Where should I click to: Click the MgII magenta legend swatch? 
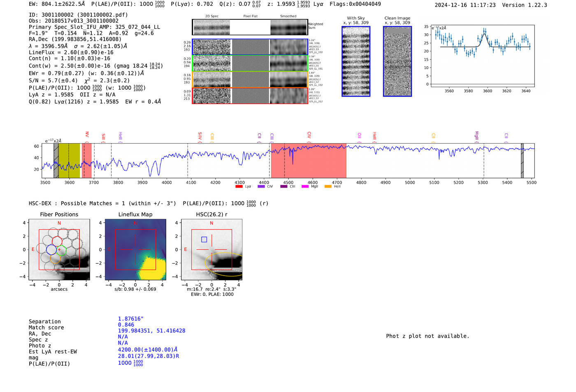tap(305, 186)
